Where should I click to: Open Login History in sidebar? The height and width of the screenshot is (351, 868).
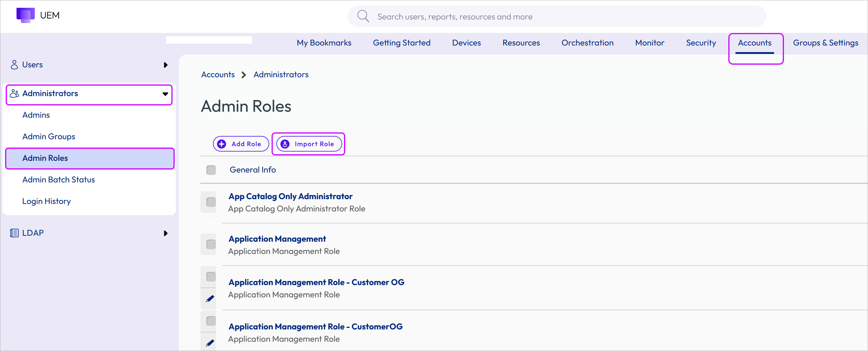pyautogui.click(x=46, y=202)
